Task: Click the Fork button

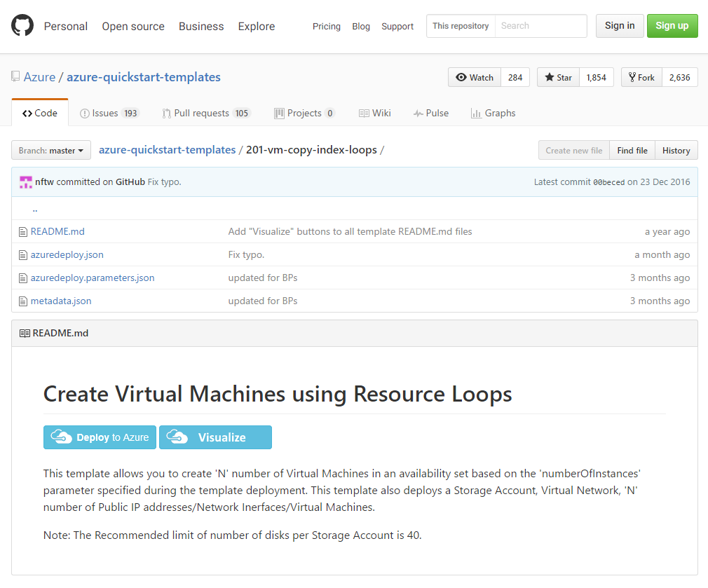Action: pos(641,77)
